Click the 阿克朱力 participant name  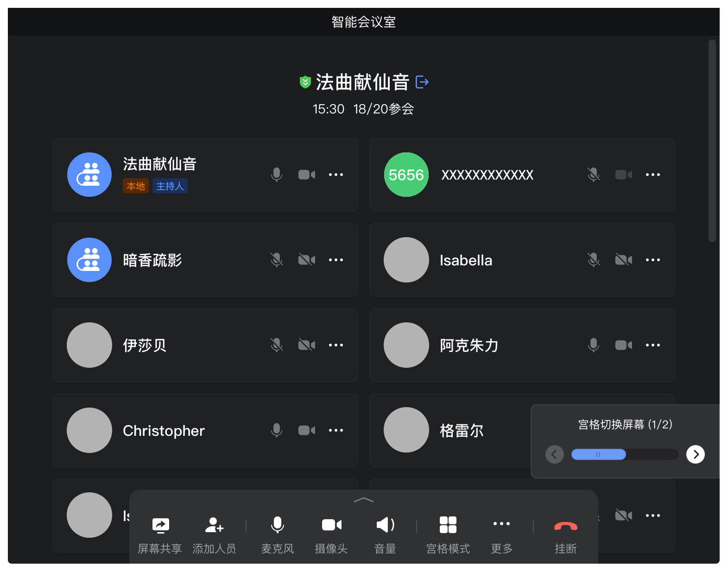pyautogui.click(x=469, y=346)
